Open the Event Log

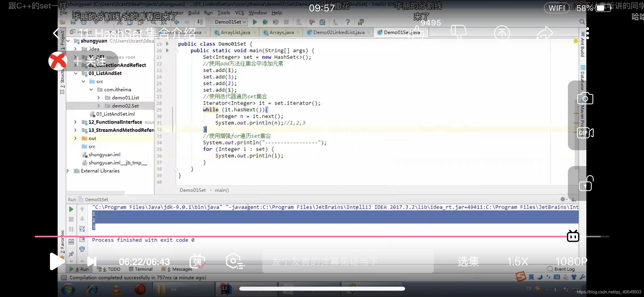click(561, 269)
